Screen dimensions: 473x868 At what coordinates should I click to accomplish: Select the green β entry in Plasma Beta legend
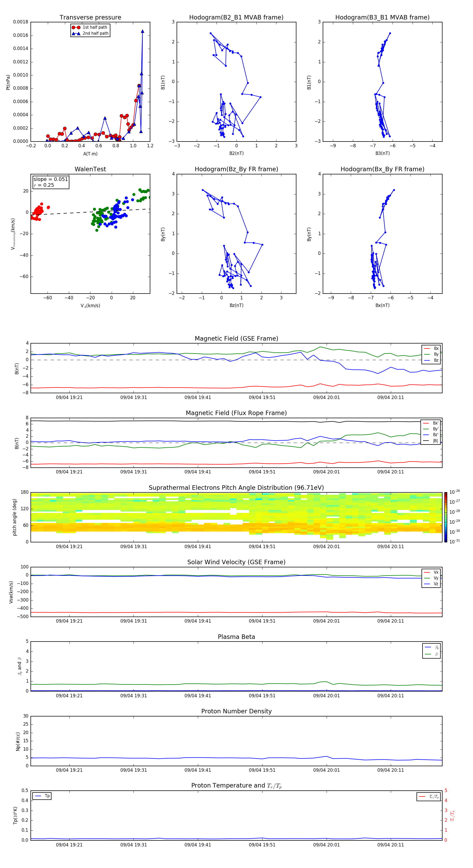pos(431,654)
